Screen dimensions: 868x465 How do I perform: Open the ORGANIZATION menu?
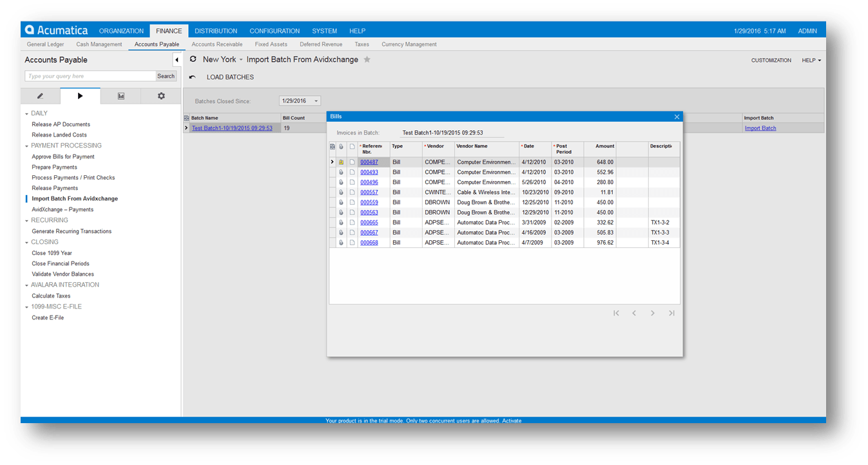pos(121,31)
